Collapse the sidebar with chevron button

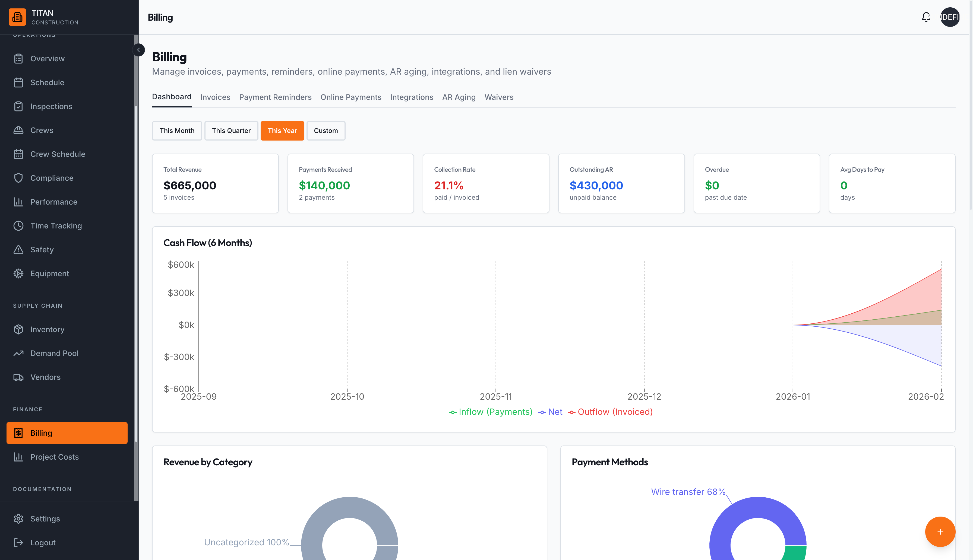[138, 50]
